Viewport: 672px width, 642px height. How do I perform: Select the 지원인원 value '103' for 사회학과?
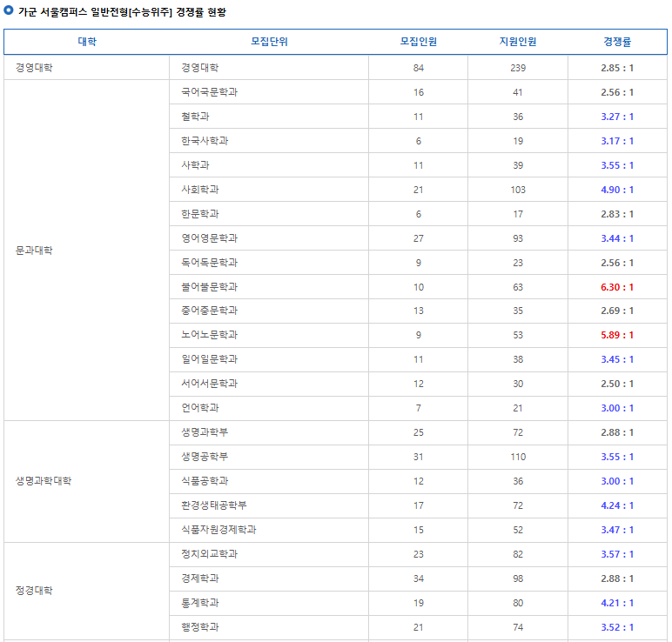518,190
